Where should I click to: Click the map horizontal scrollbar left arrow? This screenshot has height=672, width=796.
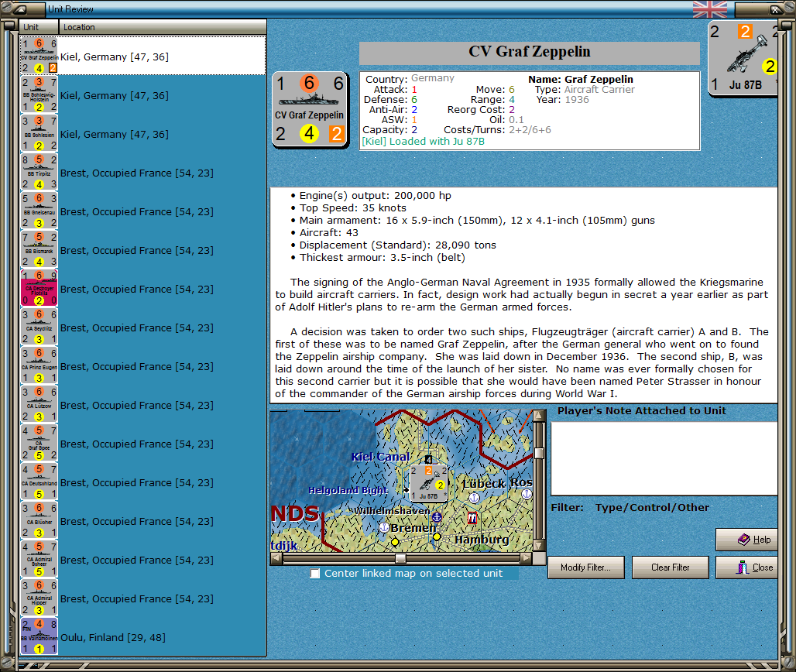click(276, 558)
